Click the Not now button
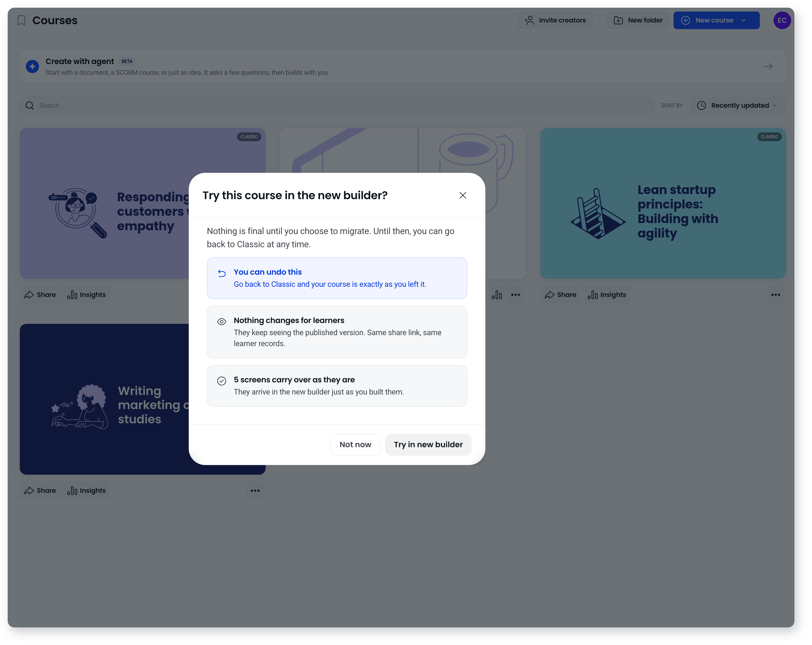Image resolution: width=812 pixels, height=645 pixels. click(x=355, y=444)
